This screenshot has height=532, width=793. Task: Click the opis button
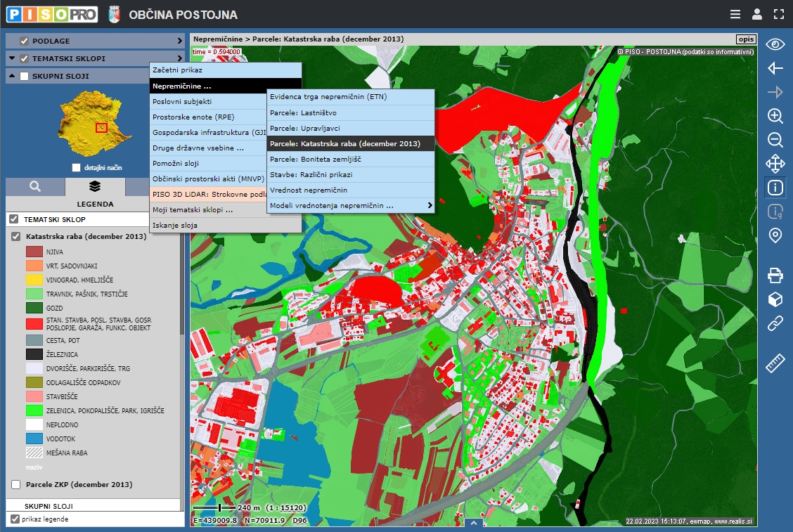pos(745,39)
